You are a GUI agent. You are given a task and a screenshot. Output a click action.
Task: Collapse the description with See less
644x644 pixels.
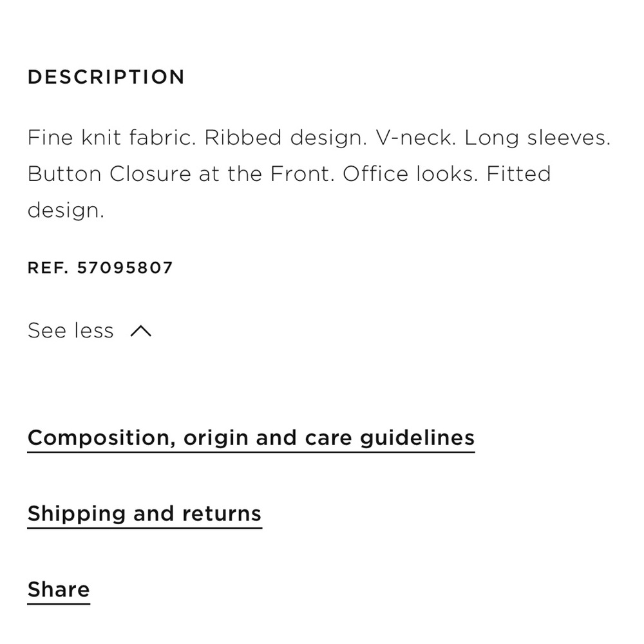pos(71,331)
